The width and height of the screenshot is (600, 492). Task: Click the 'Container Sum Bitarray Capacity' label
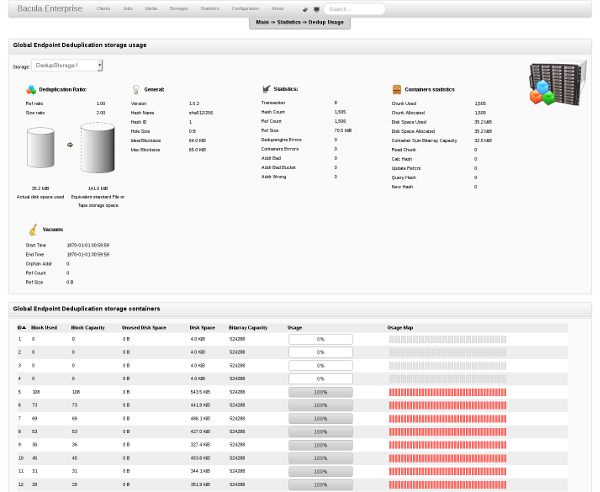pos(424,140)
